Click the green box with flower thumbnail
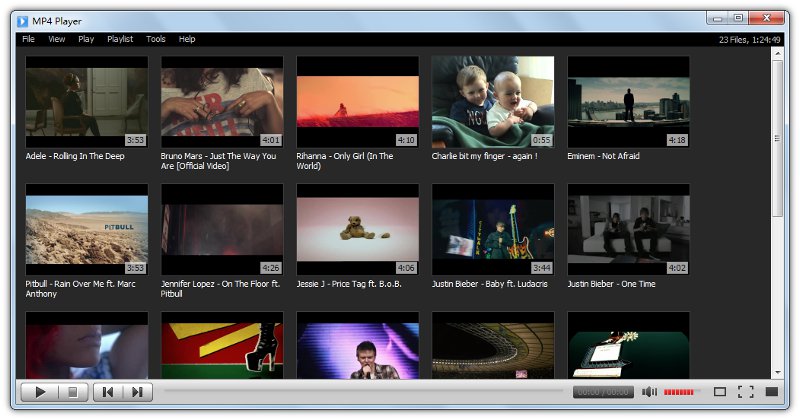Viewport: 800px width, 420px height. tap(629, 345)
